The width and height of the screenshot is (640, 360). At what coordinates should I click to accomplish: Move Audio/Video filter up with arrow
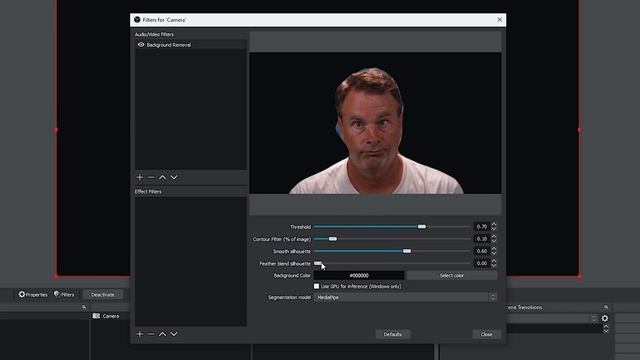162,177
